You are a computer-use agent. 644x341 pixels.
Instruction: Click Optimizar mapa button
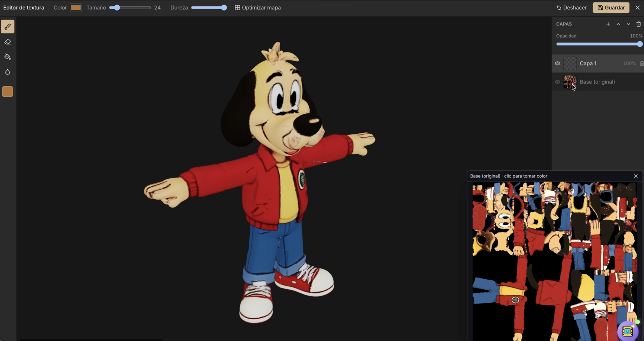258,7
